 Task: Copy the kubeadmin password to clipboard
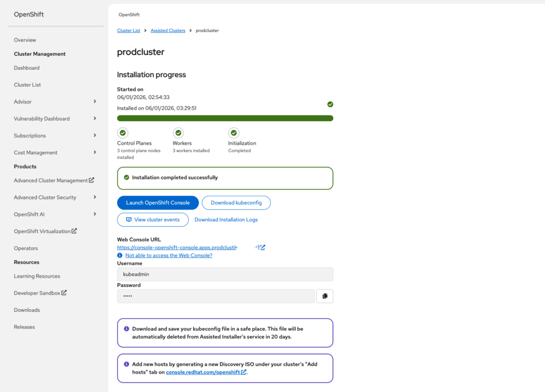tap(325, 296)
